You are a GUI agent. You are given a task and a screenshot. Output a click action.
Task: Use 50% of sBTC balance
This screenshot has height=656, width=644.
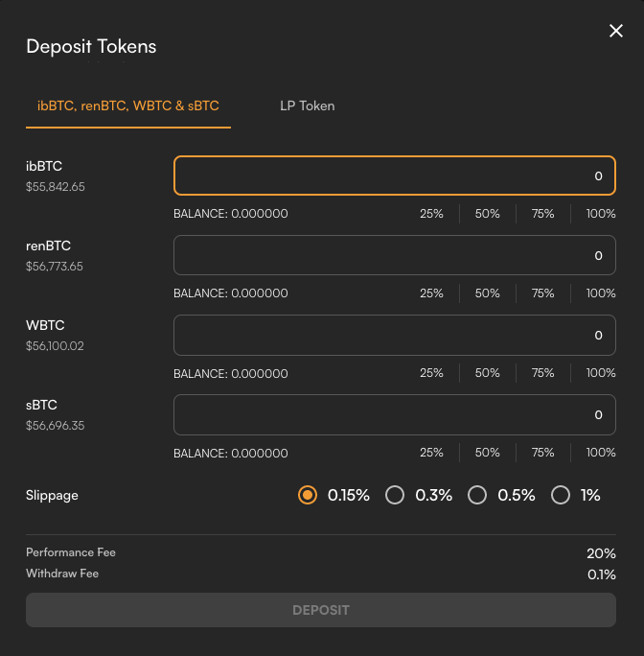tap(487, 453)
